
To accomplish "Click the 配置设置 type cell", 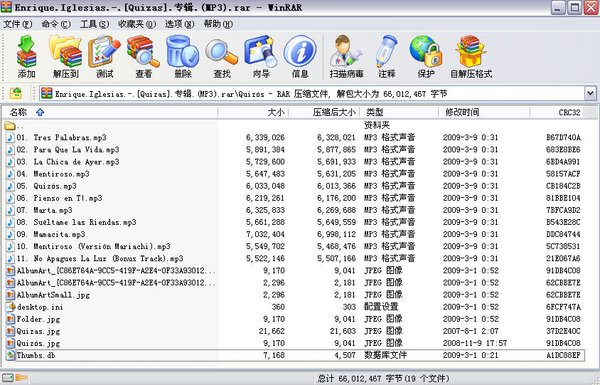I will click(x=381, y=307).
